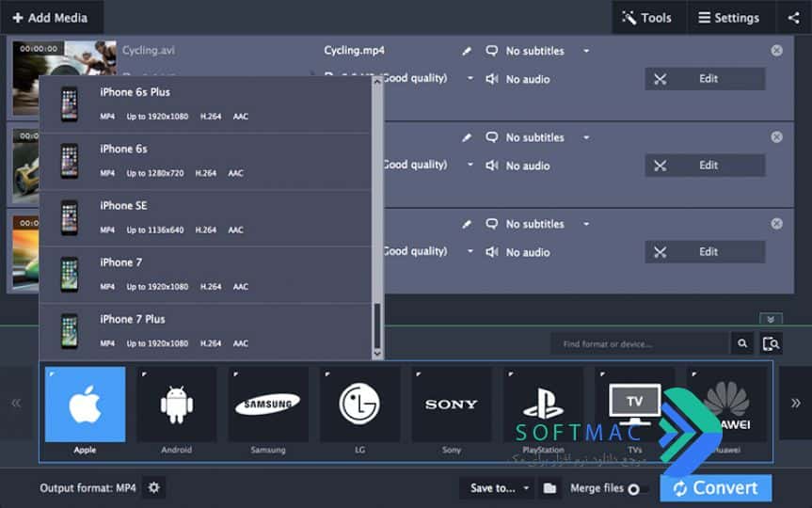Click the Cycling.mp4 output filename text
The height and width of the screenshot is (508, 812).
click(x=354, y=50)
